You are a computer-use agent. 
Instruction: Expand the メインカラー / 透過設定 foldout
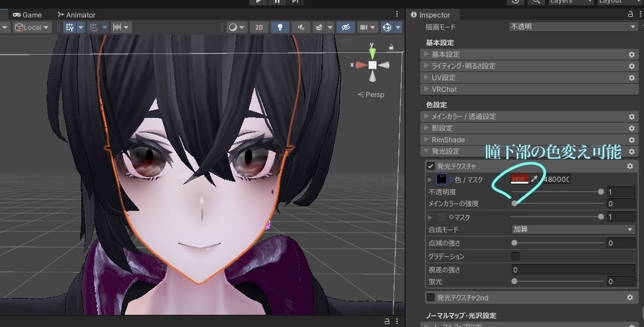pos(426,117)
